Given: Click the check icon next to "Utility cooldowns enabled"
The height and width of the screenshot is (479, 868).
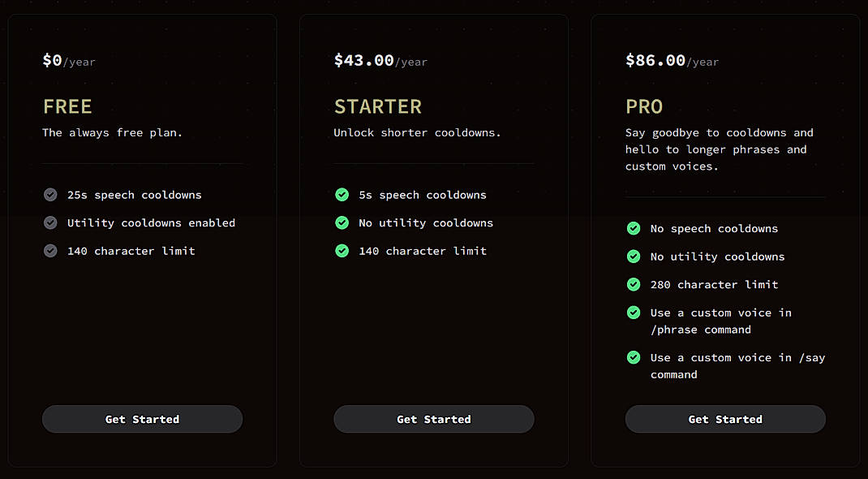Looking at the screenshot, I should click(50, 222).
